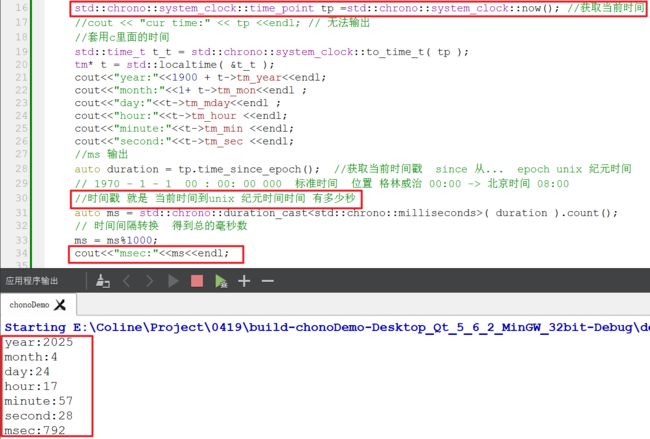Viewport: 650px width, 439px height.
Task: Click the std::localtime( &t_t ) line
Action: click(175, 65)
